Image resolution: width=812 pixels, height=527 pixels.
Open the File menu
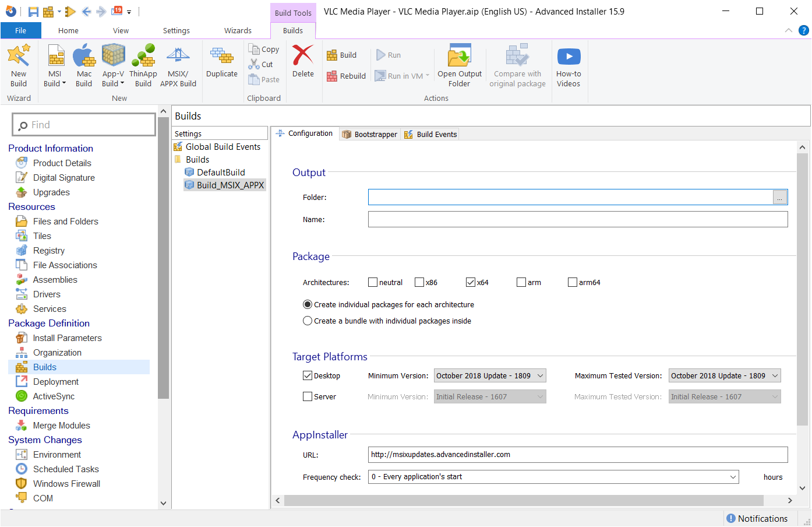pos(20,31)
